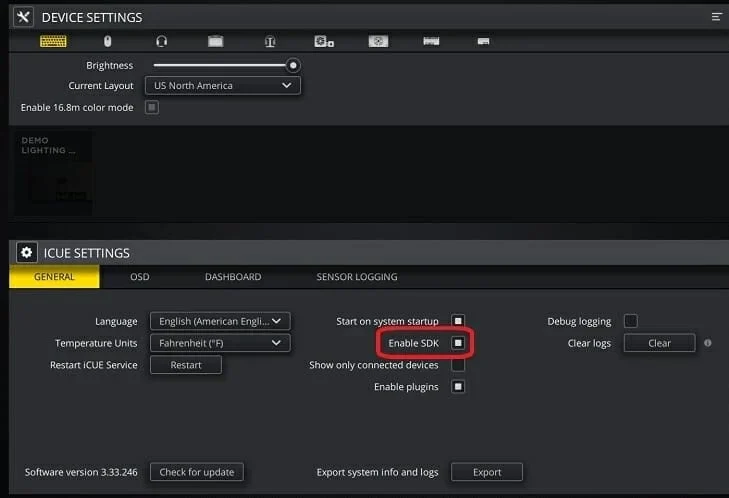
Task: Enable the Debug logging checkbox
Action: tap(630, 321)
